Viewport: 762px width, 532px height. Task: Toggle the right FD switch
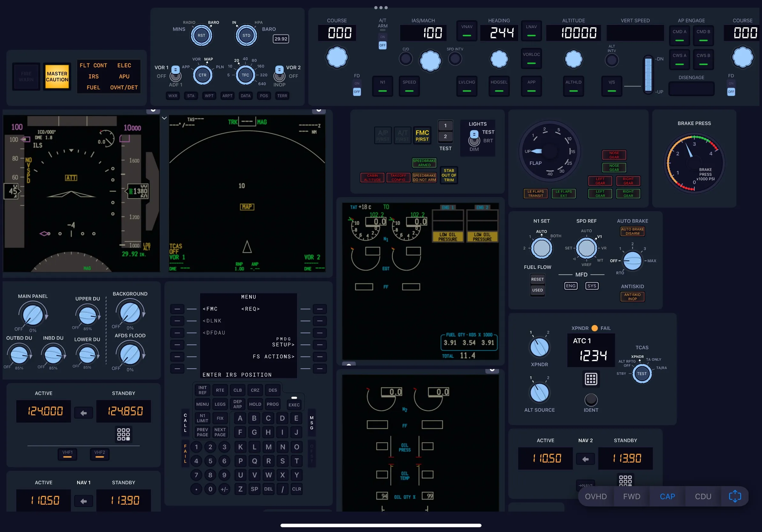[731, 88]
